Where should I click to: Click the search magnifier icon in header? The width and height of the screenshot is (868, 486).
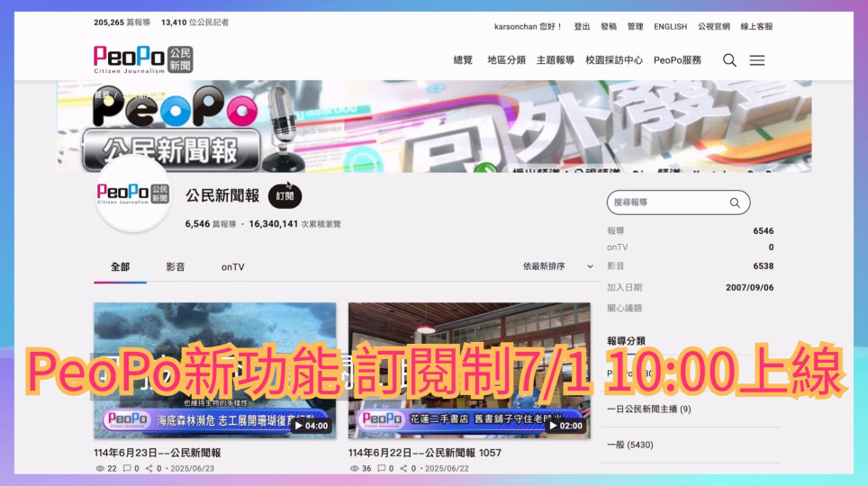pyautogui.click(x=729, y=60)
